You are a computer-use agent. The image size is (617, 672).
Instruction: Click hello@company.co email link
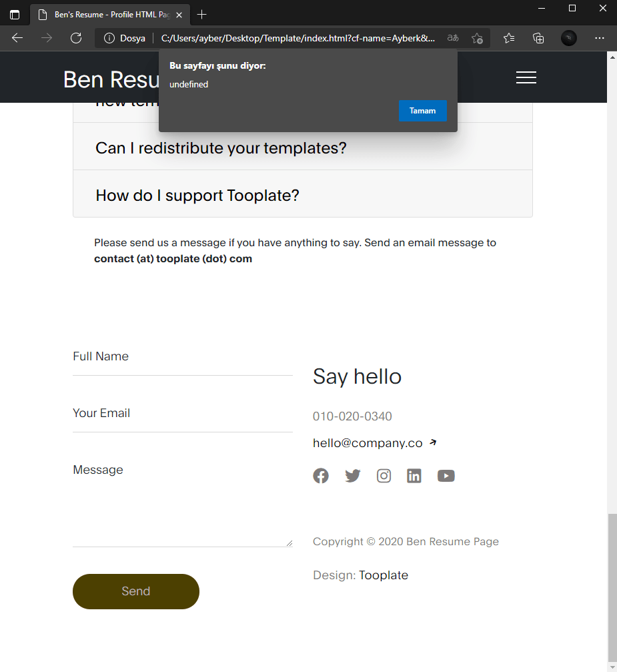tap(374, 442)
